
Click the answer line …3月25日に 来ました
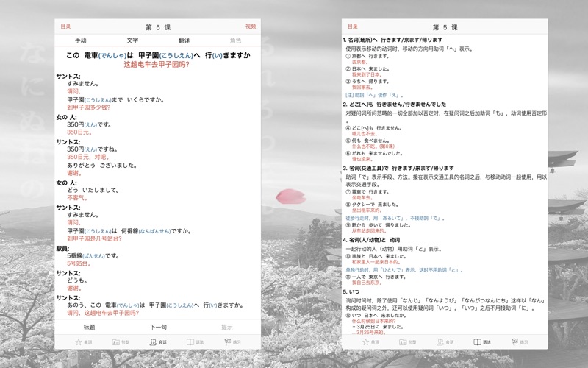point(378,327)
